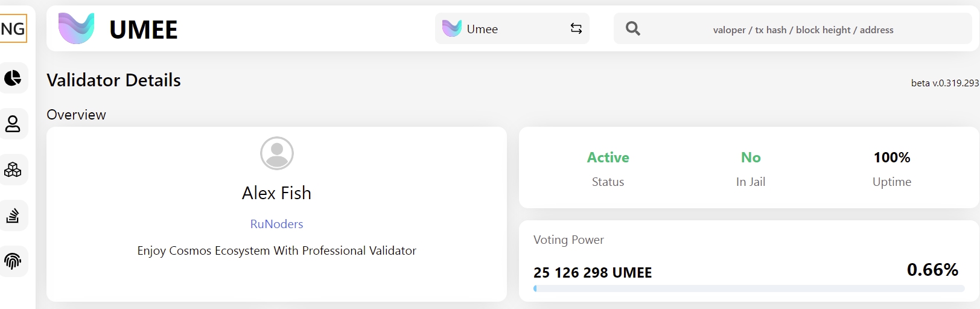Click the swap arrows network icon
Screen dimensions: 980x309
(576, 28)
